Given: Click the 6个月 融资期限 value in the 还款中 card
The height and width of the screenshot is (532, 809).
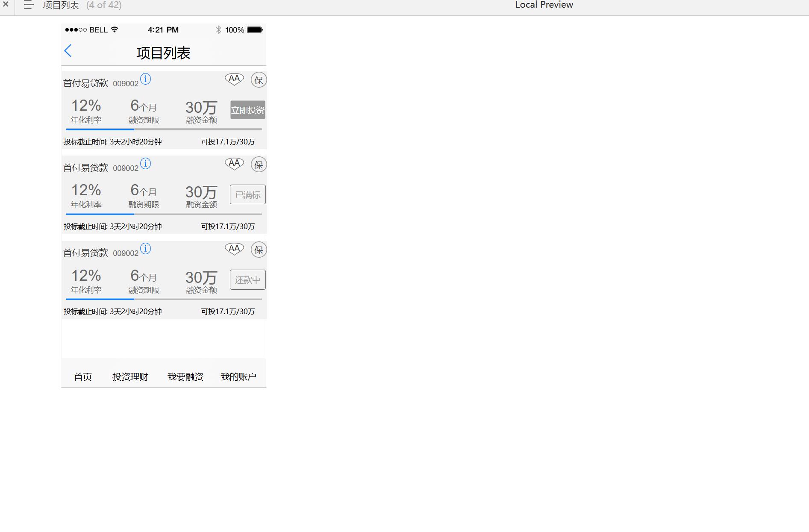Looking at the screenshot, I should [x=144, y=276].
